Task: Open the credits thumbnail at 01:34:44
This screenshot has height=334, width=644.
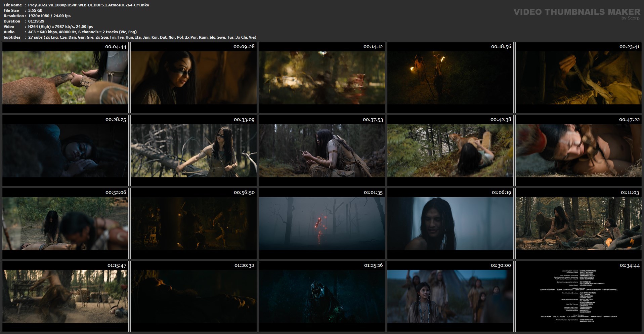Action: (578, 296)
